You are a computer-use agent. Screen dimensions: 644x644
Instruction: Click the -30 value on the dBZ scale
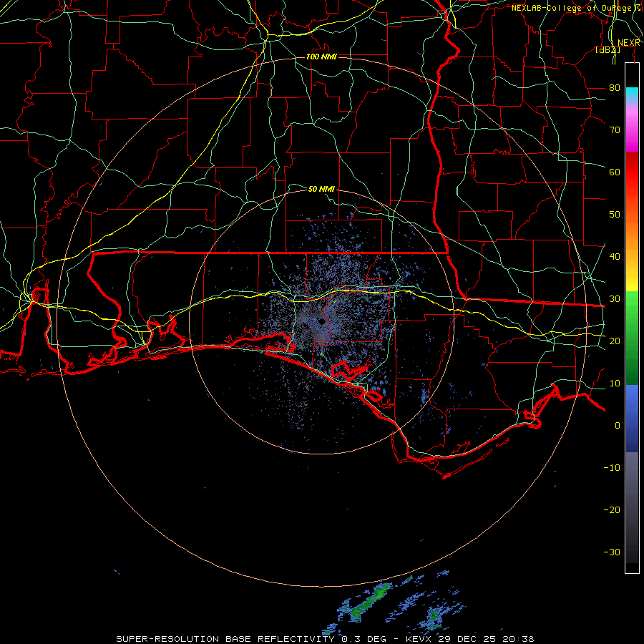[612, 552]
